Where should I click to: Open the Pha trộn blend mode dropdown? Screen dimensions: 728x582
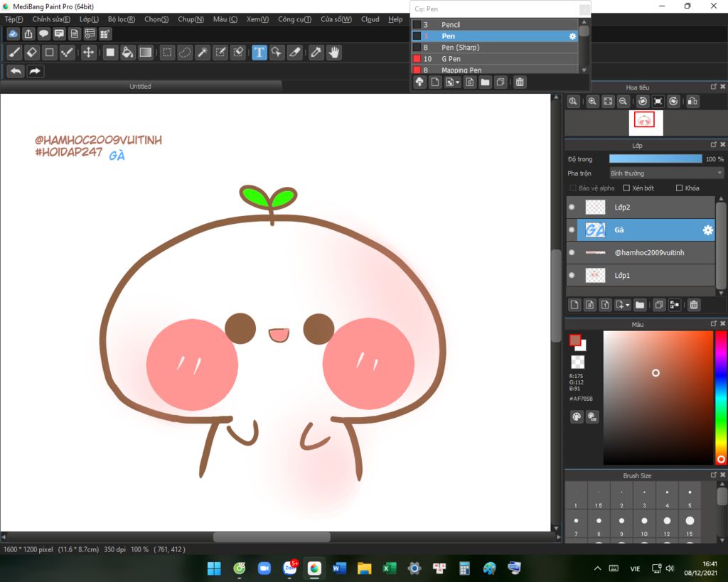[667, 173]
